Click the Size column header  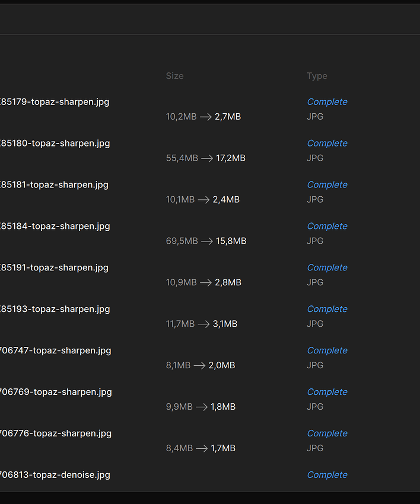pyautogui.click(x=174, y=76)
